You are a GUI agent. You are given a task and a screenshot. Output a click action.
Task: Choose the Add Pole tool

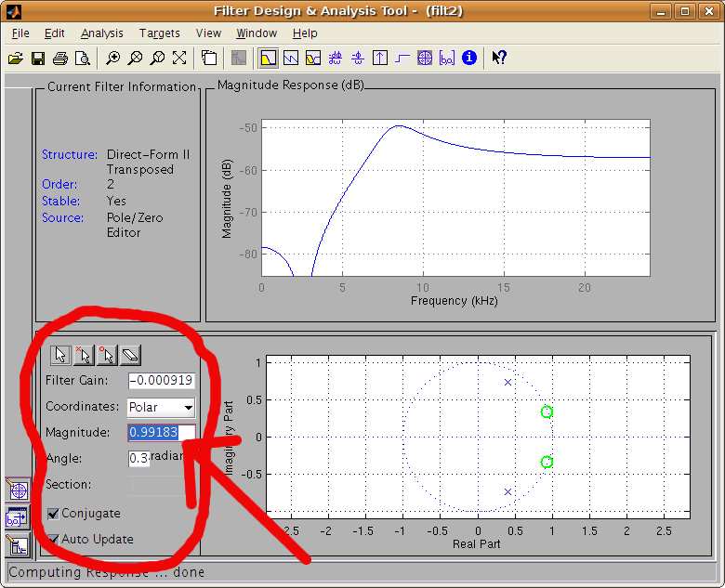pyautogui.click(x=84, y=355)
